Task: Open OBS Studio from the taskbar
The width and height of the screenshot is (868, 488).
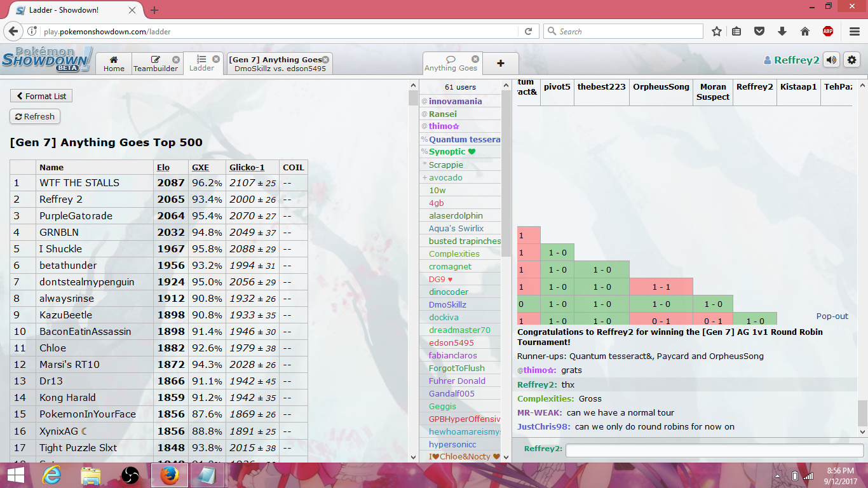Action: [130, 475]
